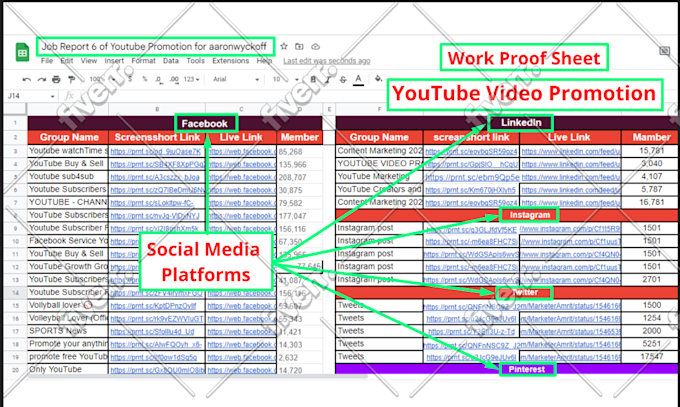Star this spreadsheet document

(284, 46)
